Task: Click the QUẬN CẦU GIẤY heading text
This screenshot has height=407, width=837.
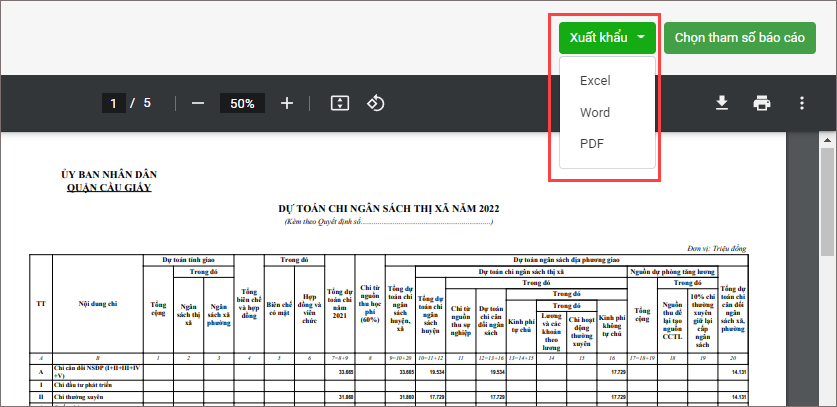Action: [108, 186]
